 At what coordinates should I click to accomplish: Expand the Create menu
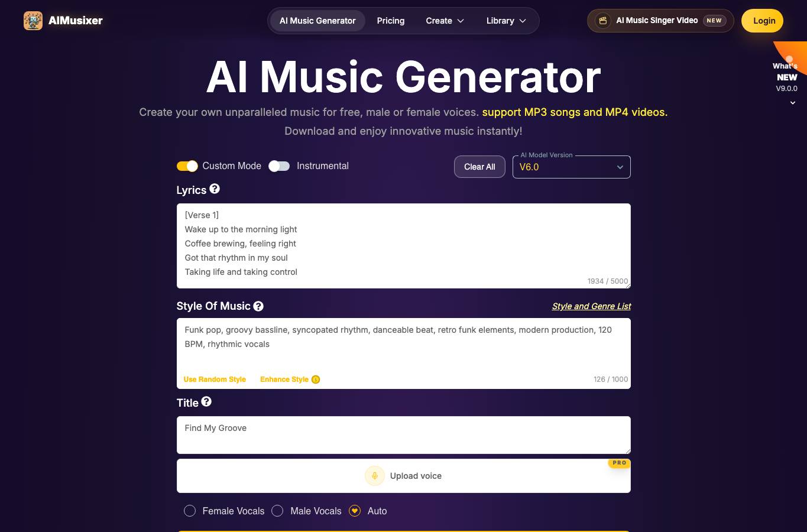445,21
